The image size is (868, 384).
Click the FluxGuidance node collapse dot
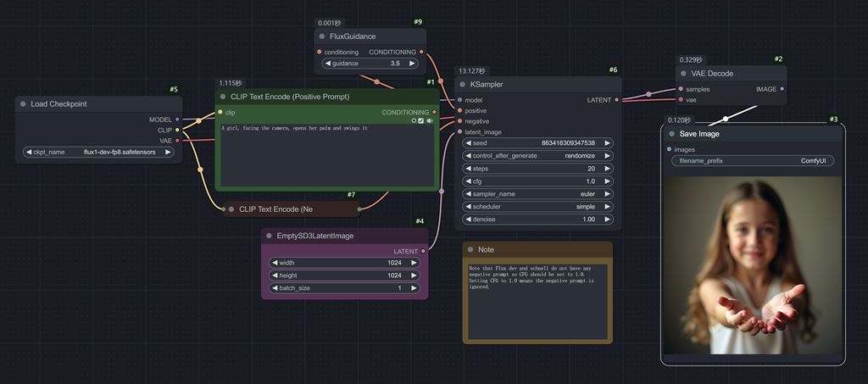point(322,36)
